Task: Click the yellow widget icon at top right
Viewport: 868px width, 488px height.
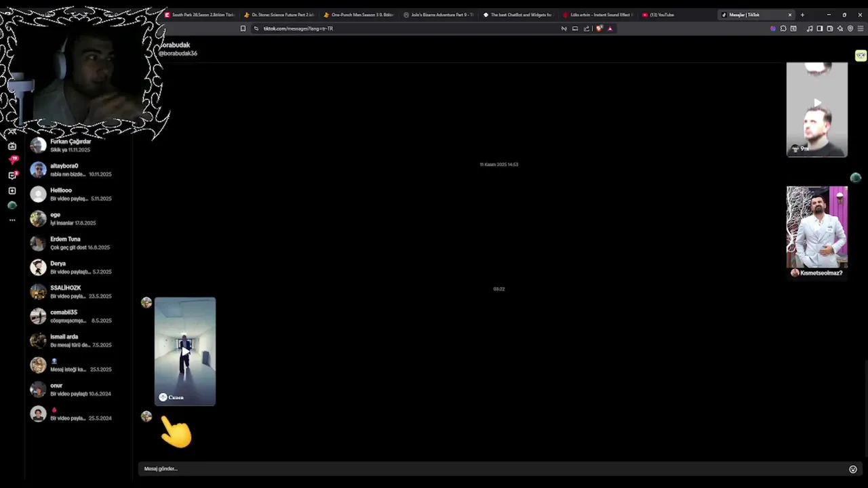Action: coord(861,56)
